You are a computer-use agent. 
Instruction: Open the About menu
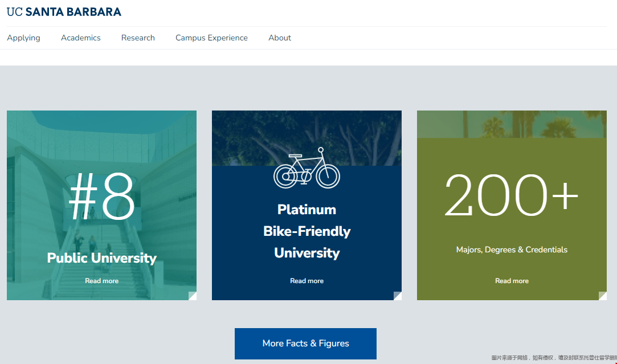pos(280,38)
